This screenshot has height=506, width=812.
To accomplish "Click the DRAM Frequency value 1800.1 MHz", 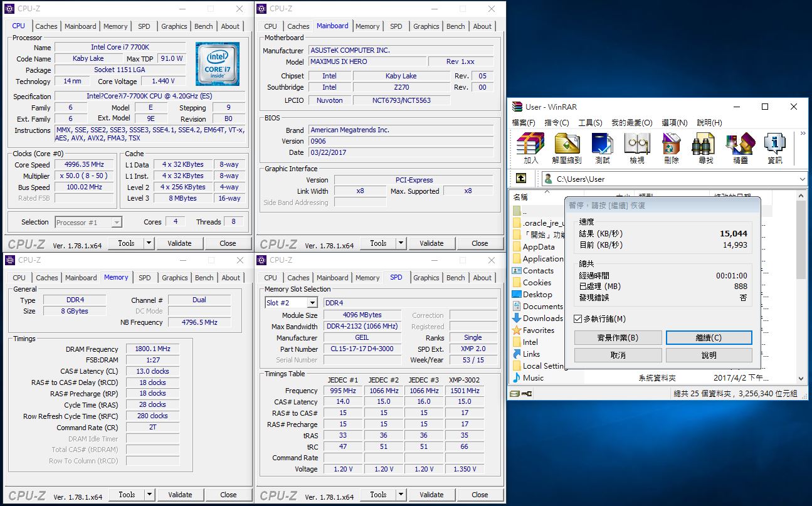I will 152,349.
